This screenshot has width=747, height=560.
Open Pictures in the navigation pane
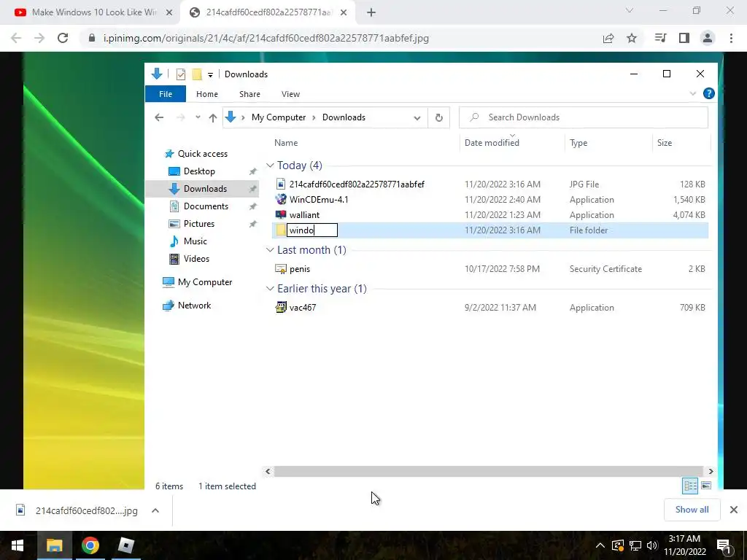click(198, 224)
